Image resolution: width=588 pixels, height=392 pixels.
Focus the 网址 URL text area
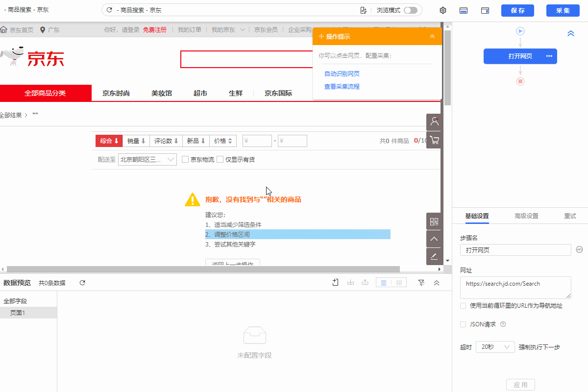(x=515, y=288)
